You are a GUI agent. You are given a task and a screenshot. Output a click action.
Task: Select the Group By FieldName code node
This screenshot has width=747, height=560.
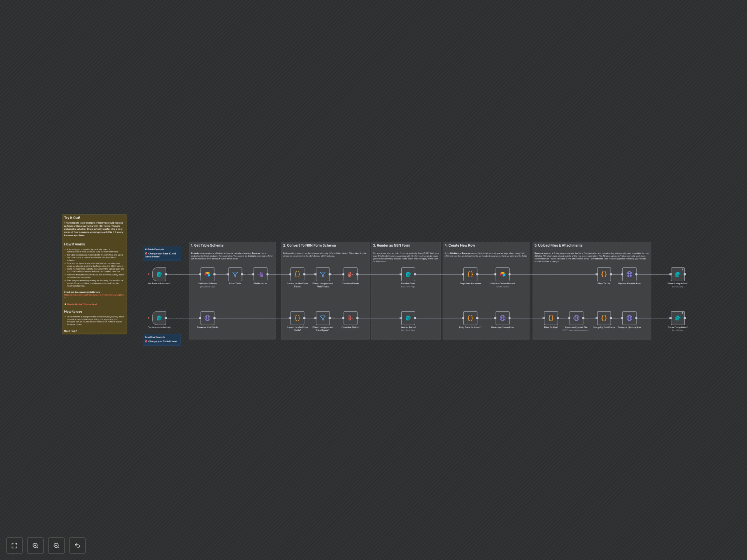click(604, 318)
